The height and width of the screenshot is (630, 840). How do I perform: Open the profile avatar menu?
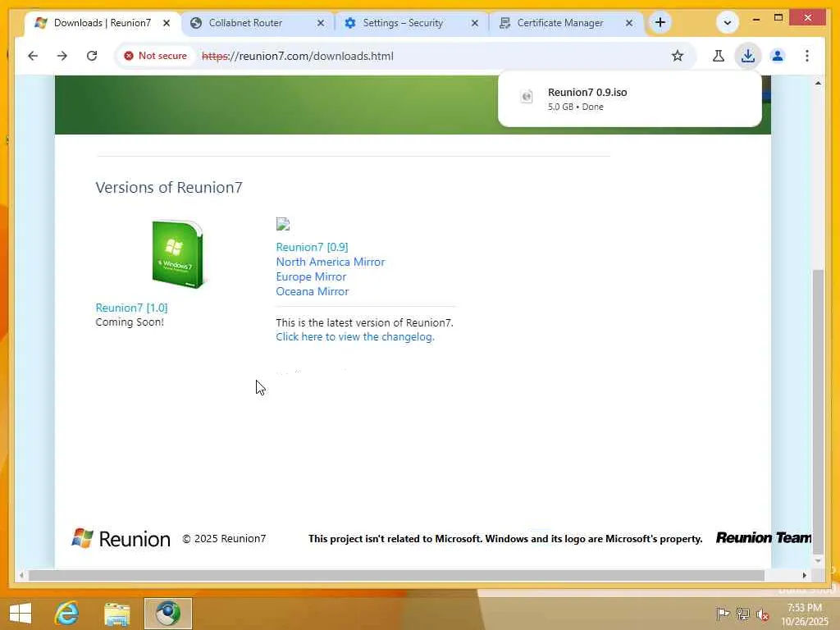click(778, 56)
